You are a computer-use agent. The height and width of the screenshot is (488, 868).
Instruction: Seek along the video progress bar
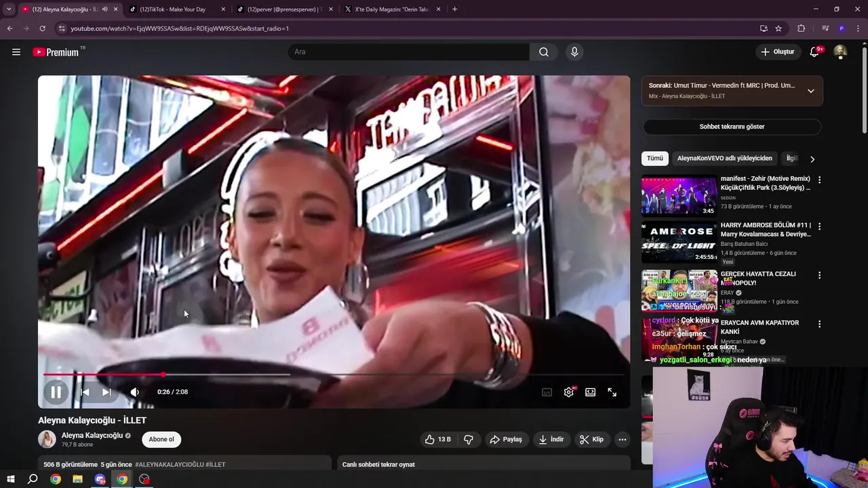334,374
